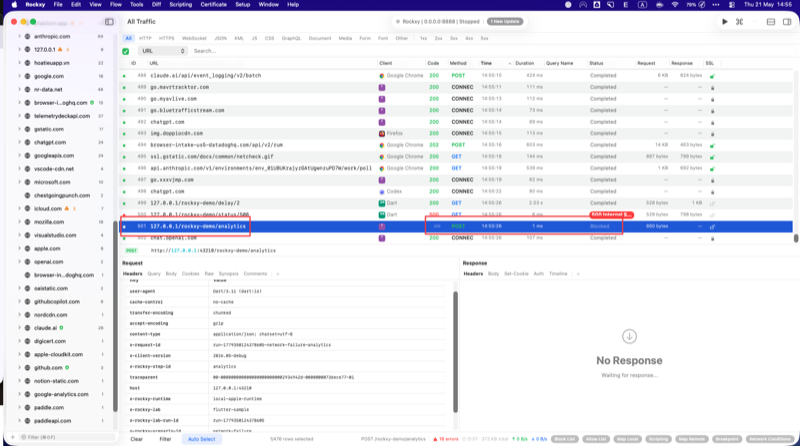
Task: Open the request Cookies tab
Action: pyautogui.click(x=190, y=274)
